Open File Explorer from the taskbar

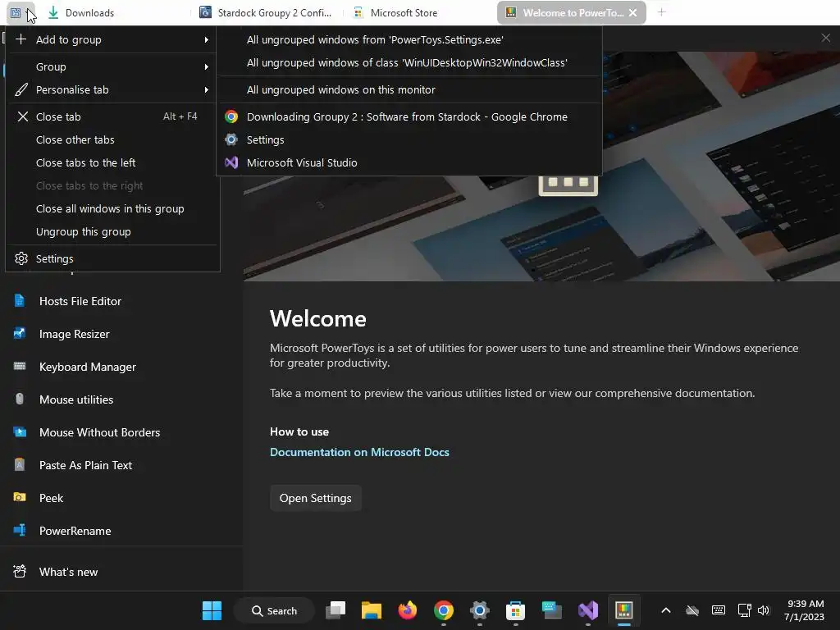tap(372, 610)
